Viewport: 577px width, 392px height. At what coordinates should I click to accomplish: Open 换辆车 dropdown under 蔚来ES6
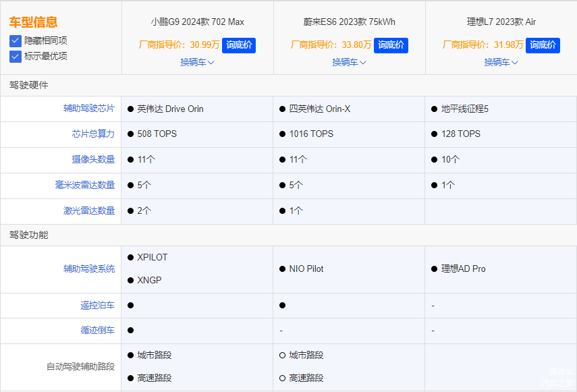pos(349,62)
